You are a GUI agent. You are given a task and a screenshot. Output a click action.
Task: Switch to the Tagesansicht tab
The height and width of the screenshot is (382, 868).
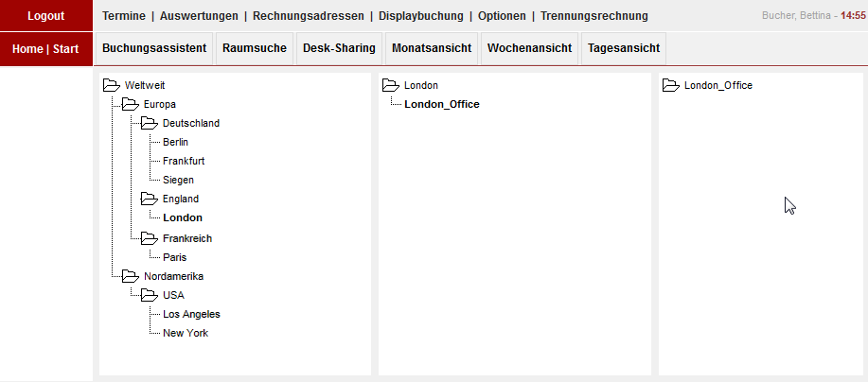pyautogui.click(x=624, y=48)
